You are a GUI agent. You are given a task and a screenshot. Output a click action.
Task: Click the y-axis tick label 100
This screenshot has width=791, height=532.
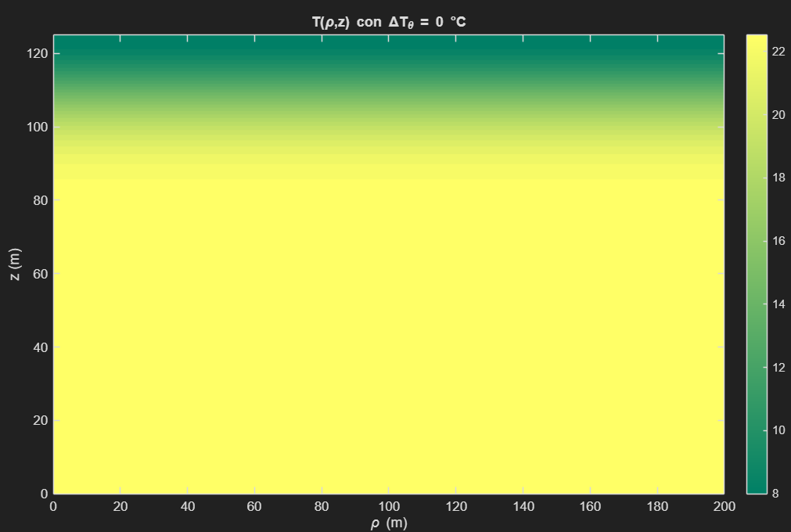(x=38, y=127)
